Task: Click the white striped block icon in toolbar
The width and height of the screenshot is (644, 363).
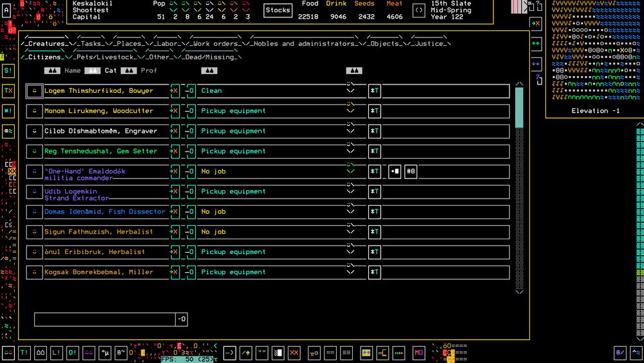Action: [278, 353]
